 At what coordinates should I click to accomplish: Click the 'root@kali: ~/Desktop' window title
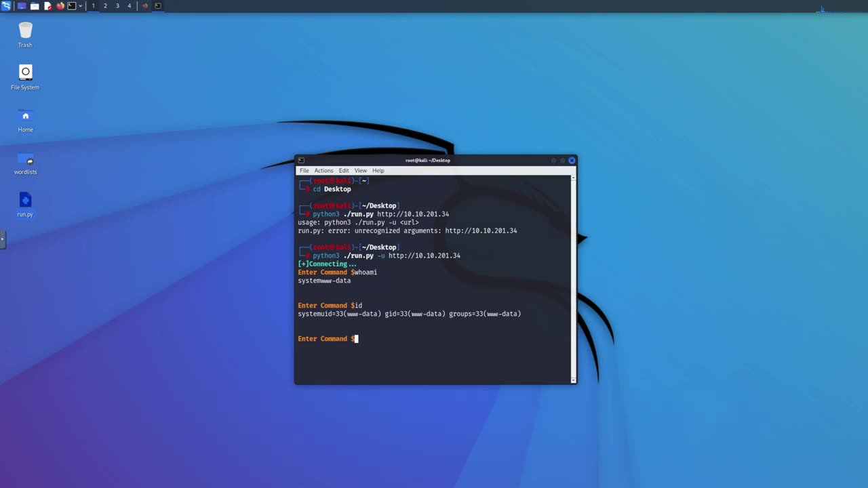(x=428, y=161)
